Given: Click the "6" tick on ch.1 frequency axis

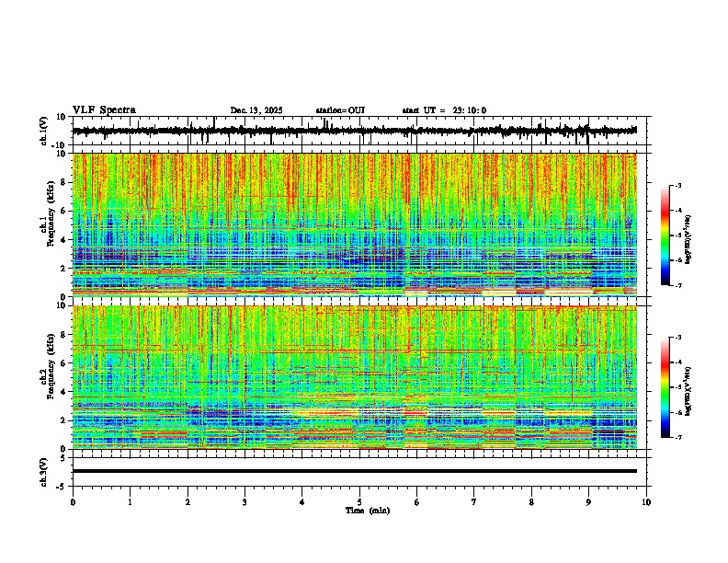Looking at the screenshot, I should pyautogui.click(x=63, y=211).
